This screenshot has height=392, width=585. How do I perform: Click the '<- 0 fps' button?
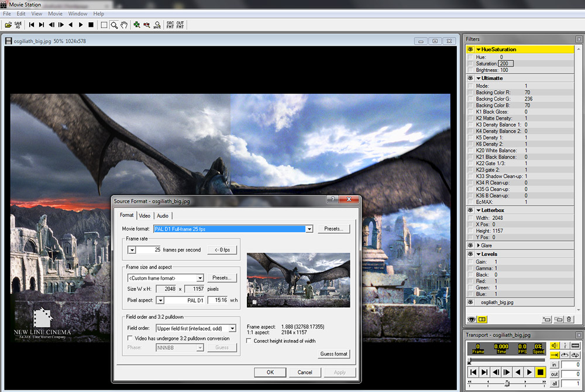click(x=222, y=250)
